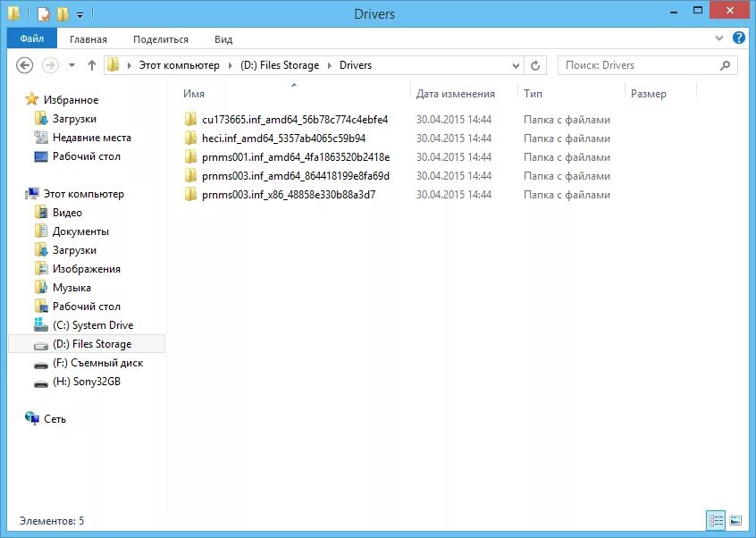Expand the ribbon with chevron
This screenshot has width=756, height=538.
click(718, 38)
